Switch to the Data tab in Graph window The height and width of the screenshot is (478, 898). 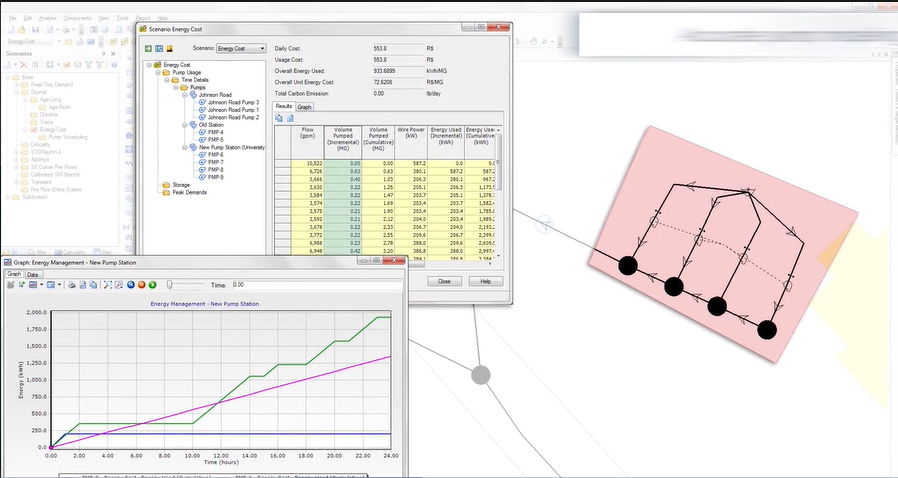click(x=33, y=275)
